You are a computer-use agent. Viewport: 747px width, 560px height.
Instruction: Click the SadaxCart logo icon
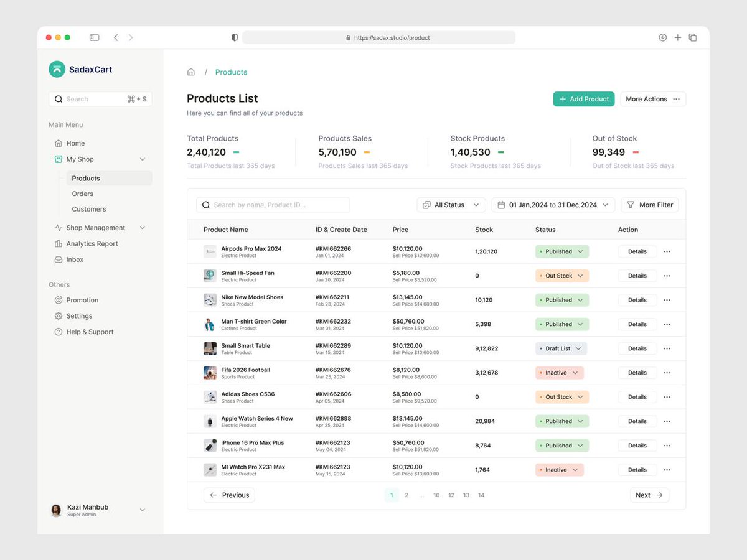[57, 69]
